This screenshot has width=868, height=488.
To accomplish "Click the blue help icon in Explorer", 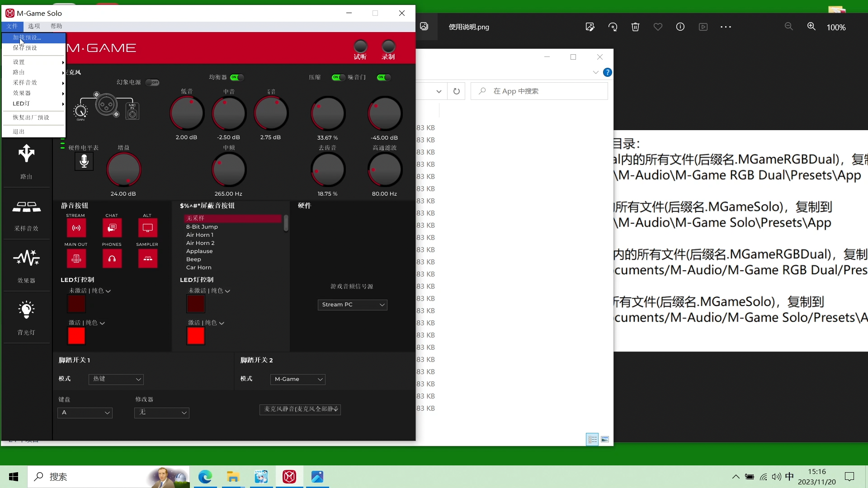I will click(608, 72).
